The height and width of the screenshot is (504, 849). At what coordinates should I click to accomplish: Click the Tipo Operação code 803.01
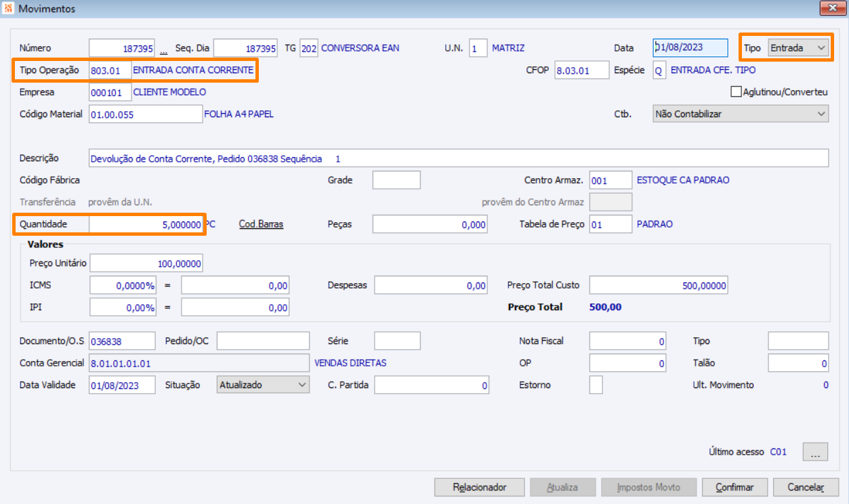point(110,70)
